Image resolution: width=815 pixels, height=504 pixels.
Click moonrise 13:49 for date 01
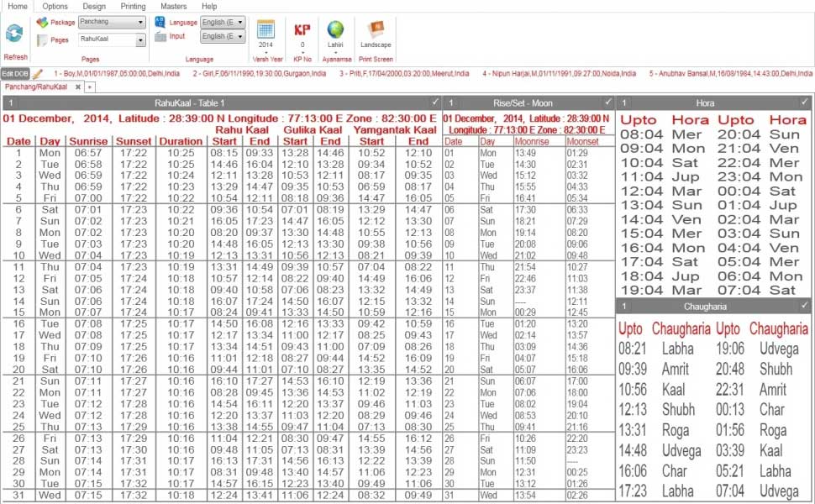pyautogui.click(x=525, y=153)
